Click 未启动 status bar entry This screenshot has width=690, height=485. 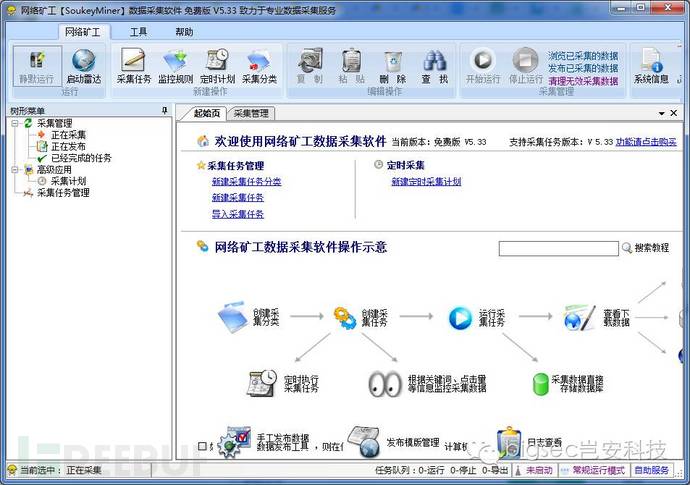(x=540, y=470)
